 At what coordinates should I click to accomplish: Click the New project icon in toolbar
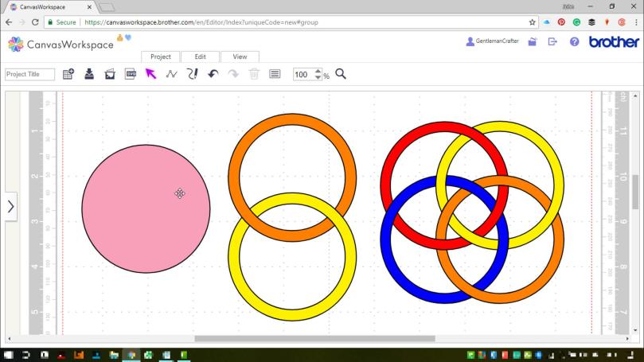[x=68, y=74]
